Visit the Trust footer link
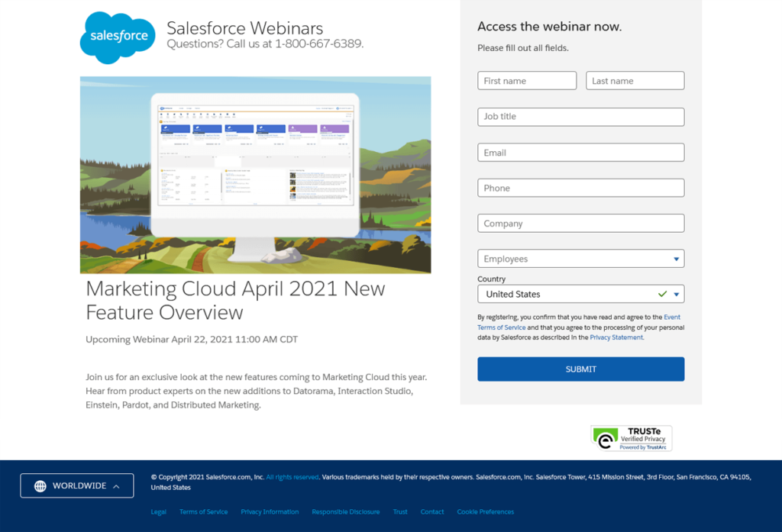782x532 pixels. (400, 512)
